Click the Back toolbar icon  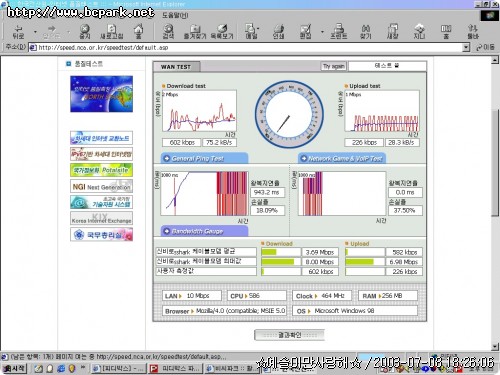pyautogui.click(x=18, y=32)
